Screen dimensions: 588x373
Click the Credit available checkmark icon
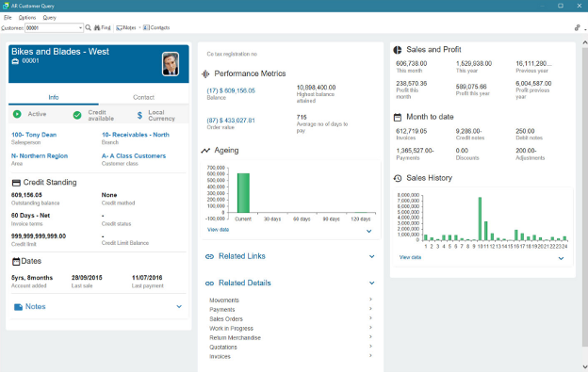77,115
